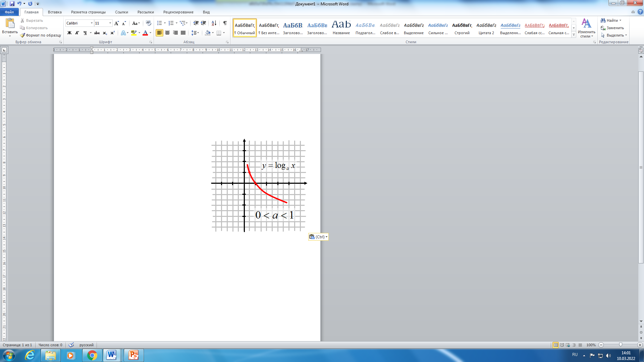Increase indent in paragraph group

pyautogui.click(x=204, y=23)
